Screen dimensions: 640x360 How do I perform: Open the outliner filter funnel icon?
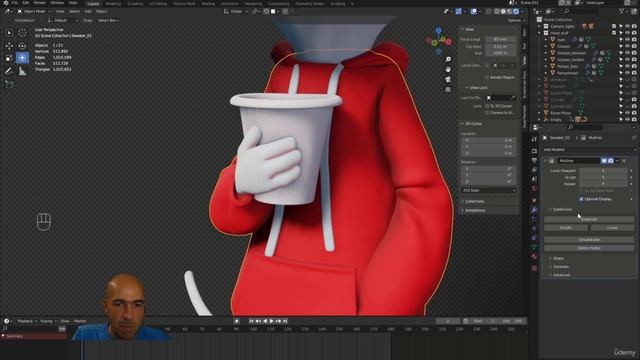click(x=622, y=11)
